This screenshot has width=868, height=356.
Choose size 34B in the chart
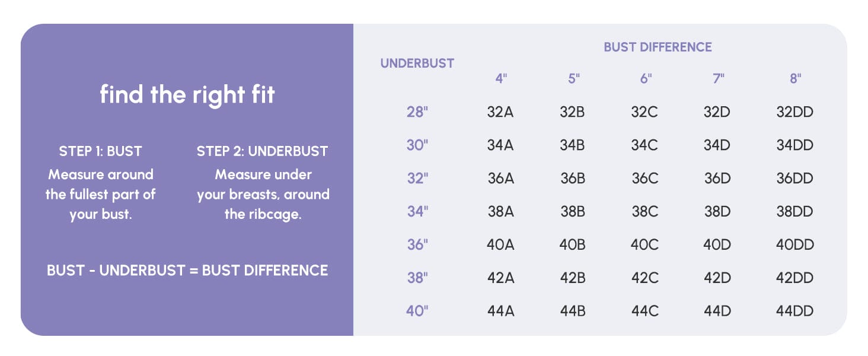573,145
